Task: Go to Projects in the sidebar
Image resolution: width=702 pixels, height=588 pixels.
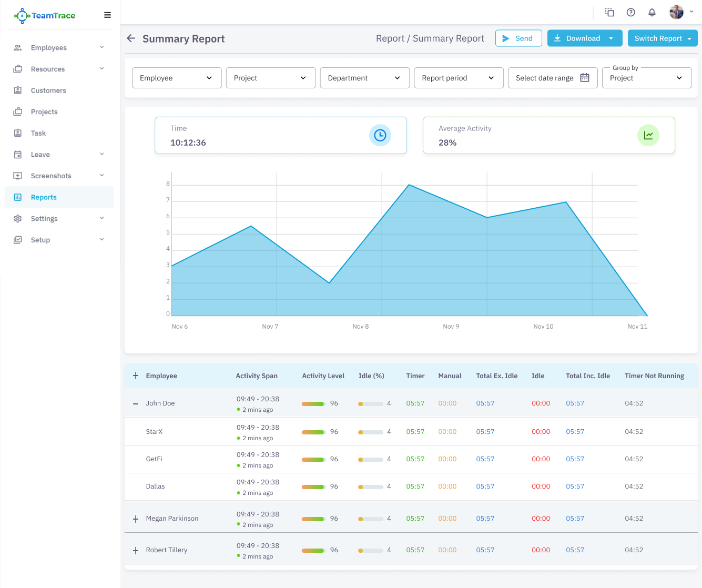Action: coord(44,112)
